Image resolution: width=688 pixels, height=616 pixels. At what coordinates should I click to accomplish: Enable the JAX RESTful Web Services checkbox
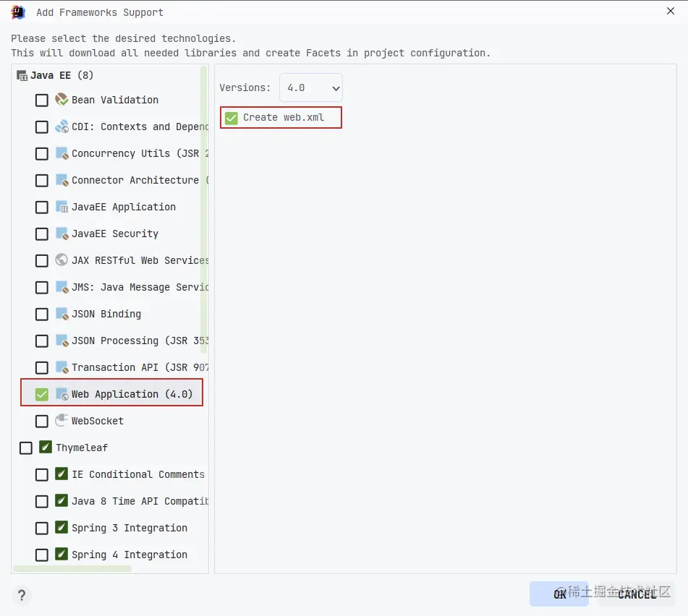coord(42,261)
